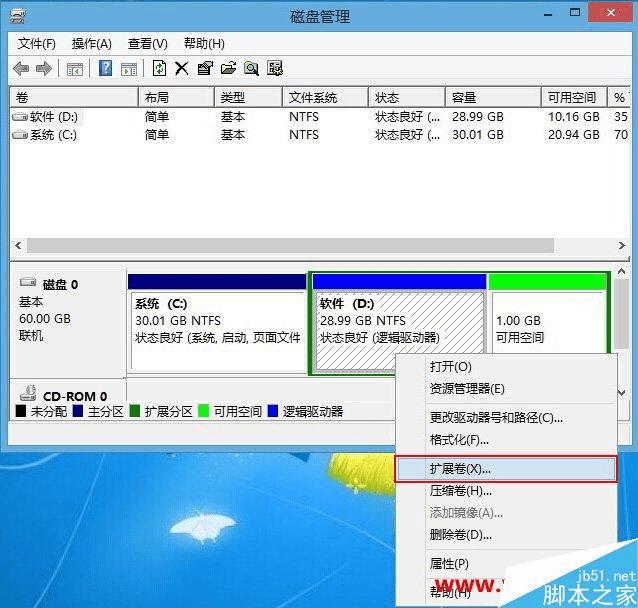This screenshot has width=638, height=608.
Task: Select the 系统 (C:) volume row
Action: click(319, 135)
